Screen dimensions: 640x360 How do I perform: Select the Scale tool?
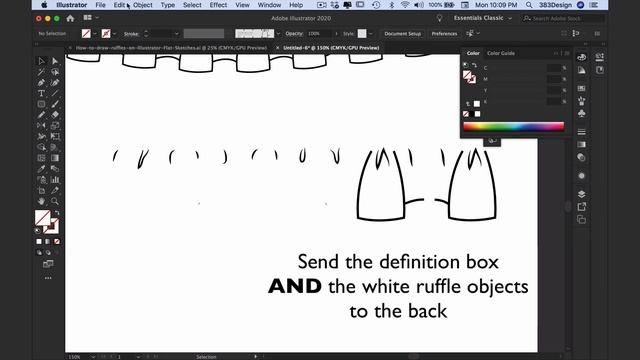[x=55, y=126]
